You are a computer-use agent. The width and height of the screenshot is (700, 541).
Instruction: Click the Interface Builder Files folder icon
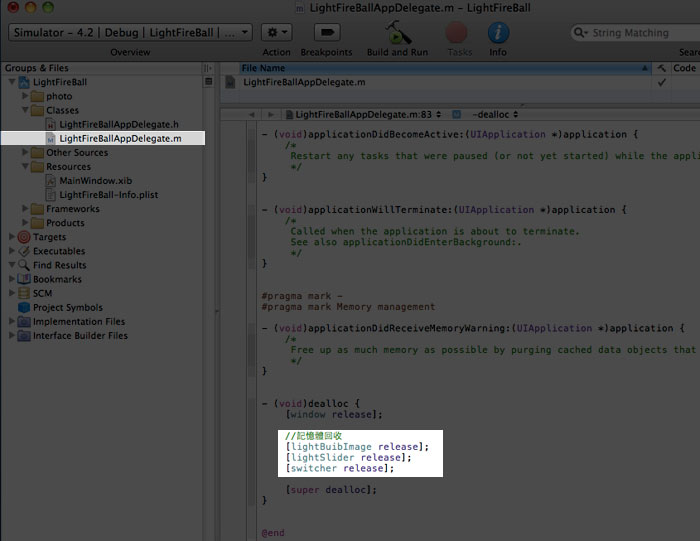pos(24,336)
